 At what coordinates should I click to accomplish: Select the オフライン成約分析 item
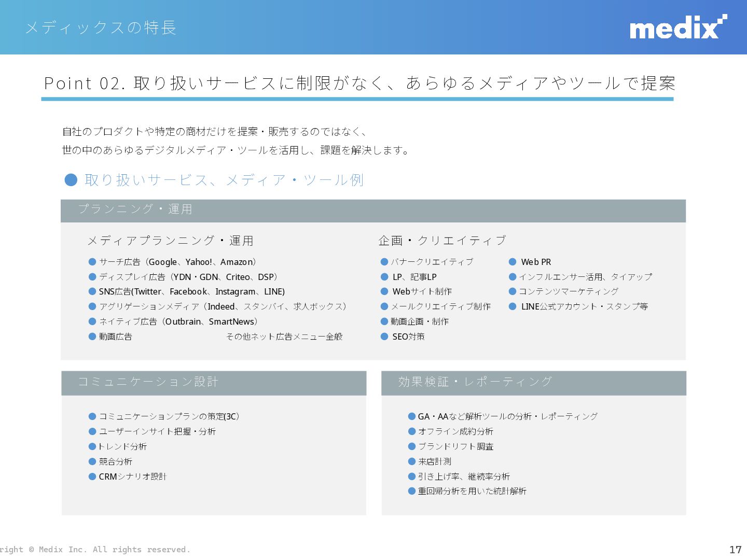451,431
